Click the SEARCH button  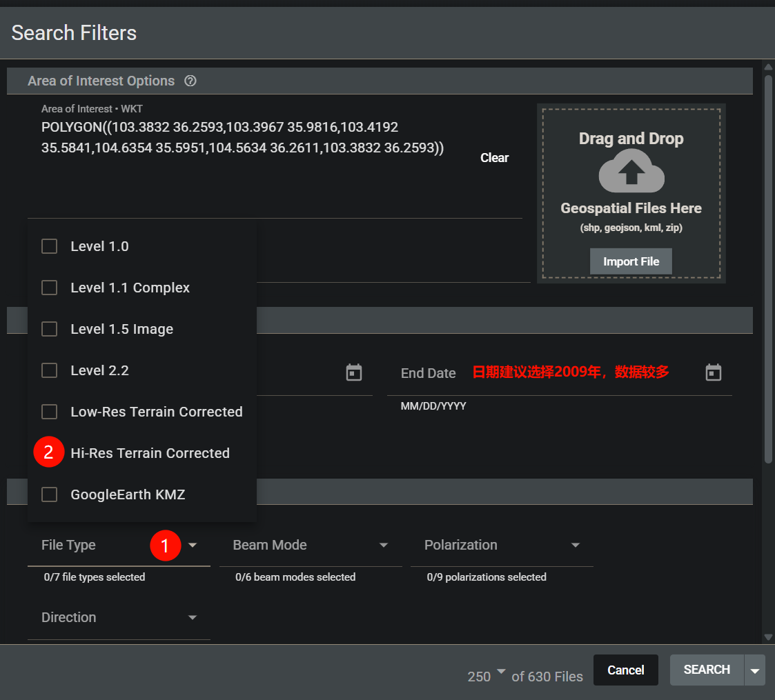point(707,670)
